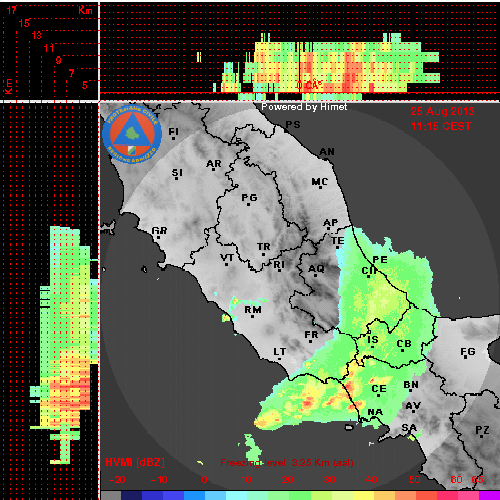Pick the bright yellow swatch on the dBZ color bar
The image size is (500, 500).
click(x=363, y=496)
